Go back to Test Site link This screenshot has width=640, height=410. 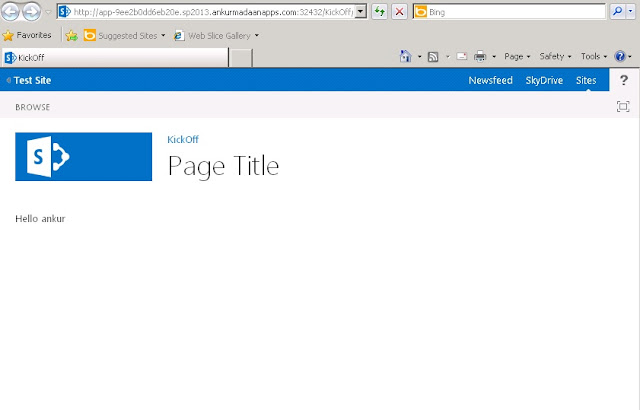tap(32, 80)
